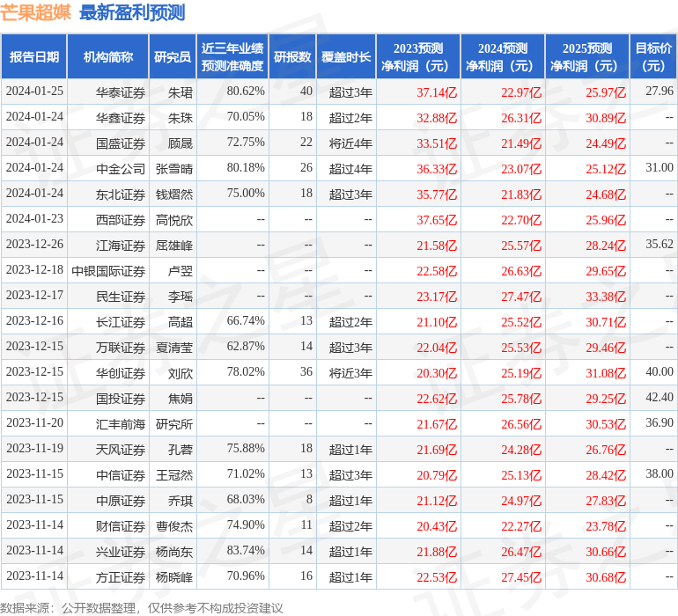Click the 中银国际证券 institution cell
678x616 pixels.
pyautogui.click(x=108, y=271)
